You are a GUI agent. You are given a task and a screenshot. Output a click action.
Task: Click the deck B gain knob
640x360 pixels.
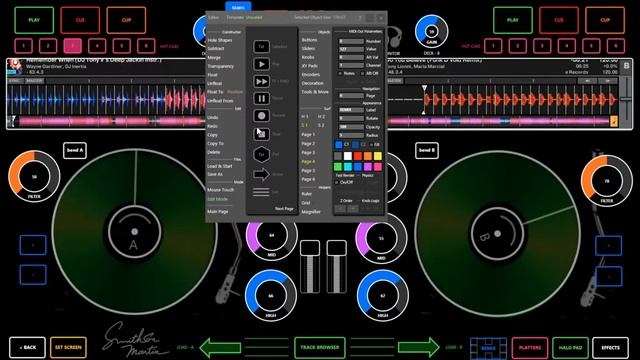tap(431, 31)
